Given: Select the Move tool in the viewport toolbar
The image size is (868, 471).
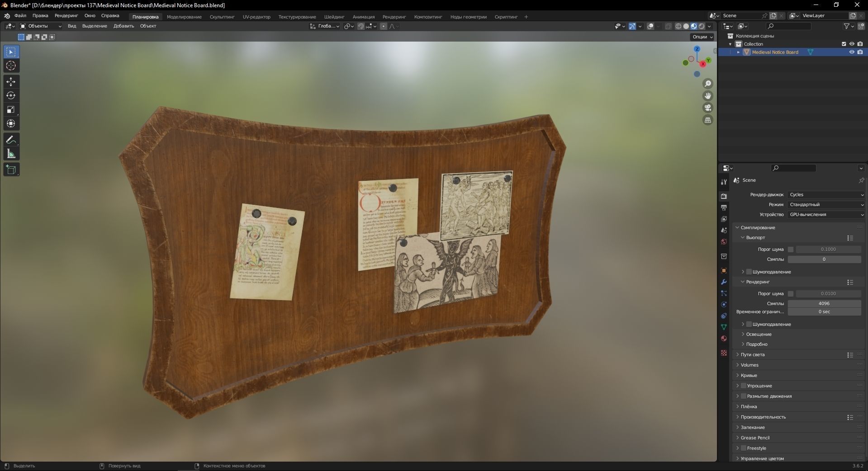Looking at the screenshot, I should [x=11, y=82].
